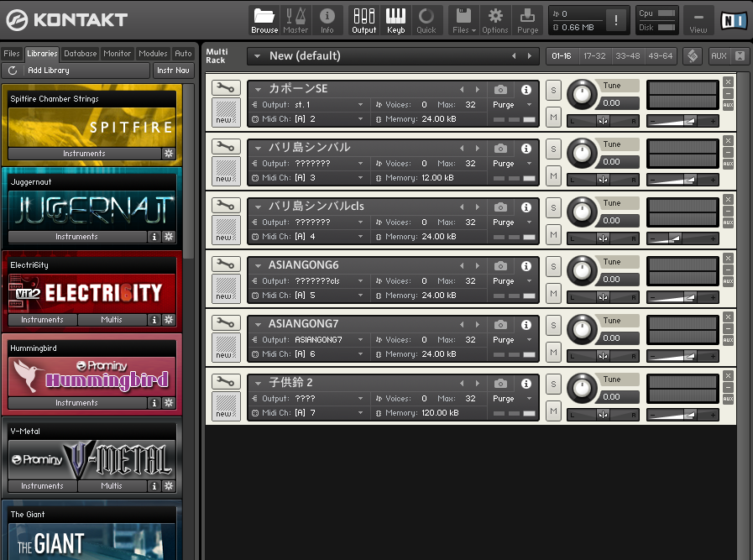Open the Midi Ch dropdown for バリ島シンバル
Viewport: 753px width, 560px height.
coord(360,178)
